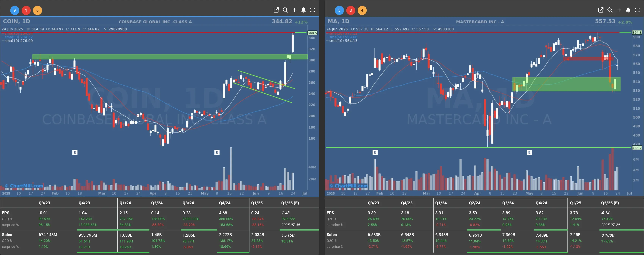Image resolution: width=644 pixels, height=255 pixels.
Task: Click the blue 9 badge on COIN
Action: 15,10
